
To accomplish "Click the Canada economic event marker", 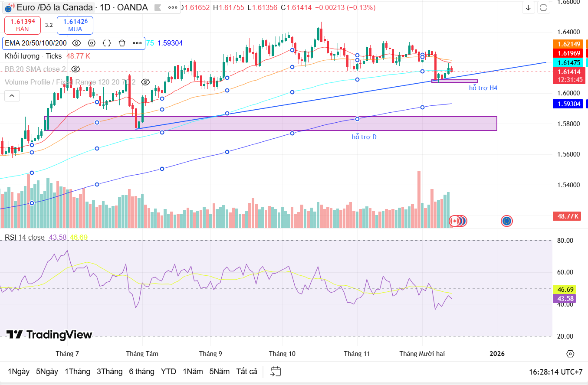I will [x=454, y=221].
